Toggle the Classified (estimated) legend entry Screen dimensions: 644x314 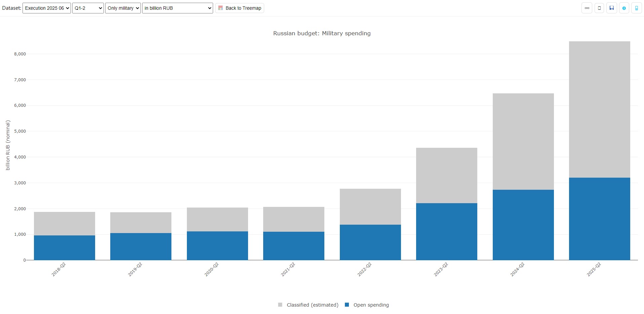tap(308, 305)
